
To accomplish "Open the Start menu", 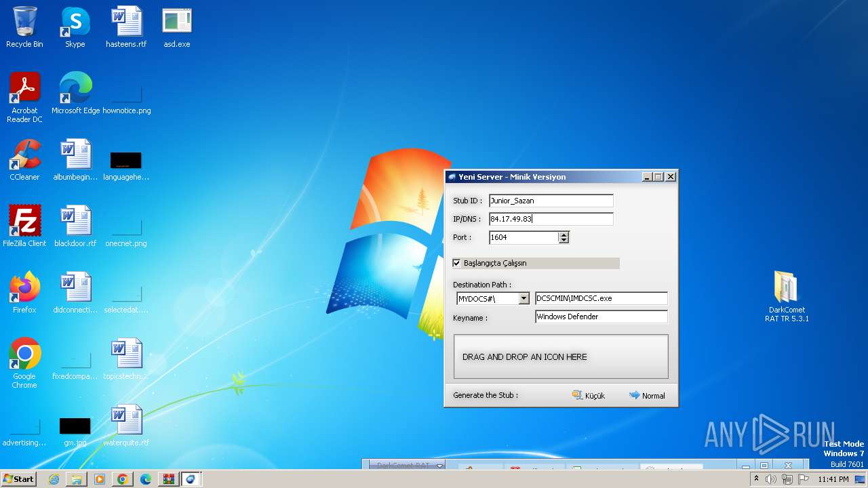I will (18, 479).
